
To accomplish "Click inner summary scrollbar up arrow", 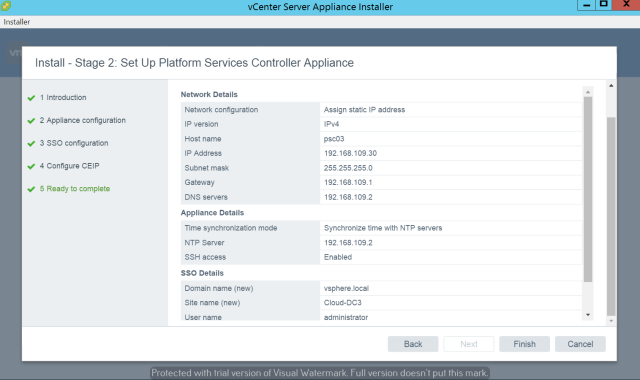I will click(x=588, y=92).
